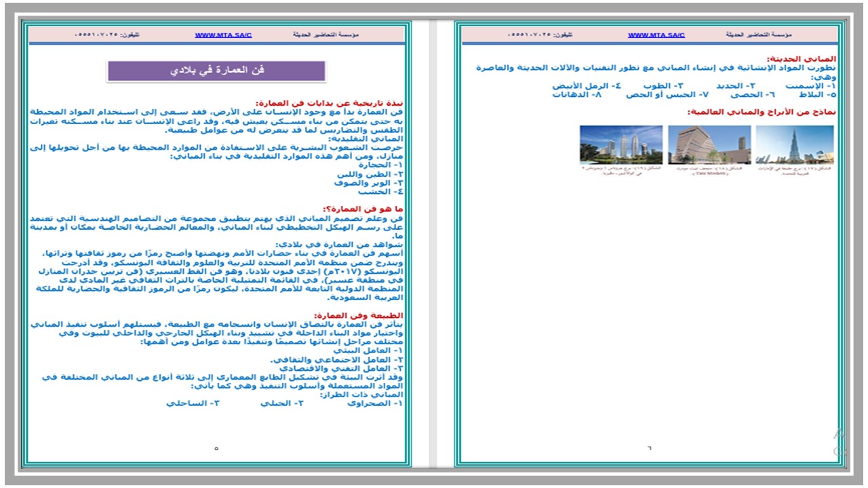
Task: Click the Tate Modern caption under the image
Action: pyautogui.click(x=709, y=170)
